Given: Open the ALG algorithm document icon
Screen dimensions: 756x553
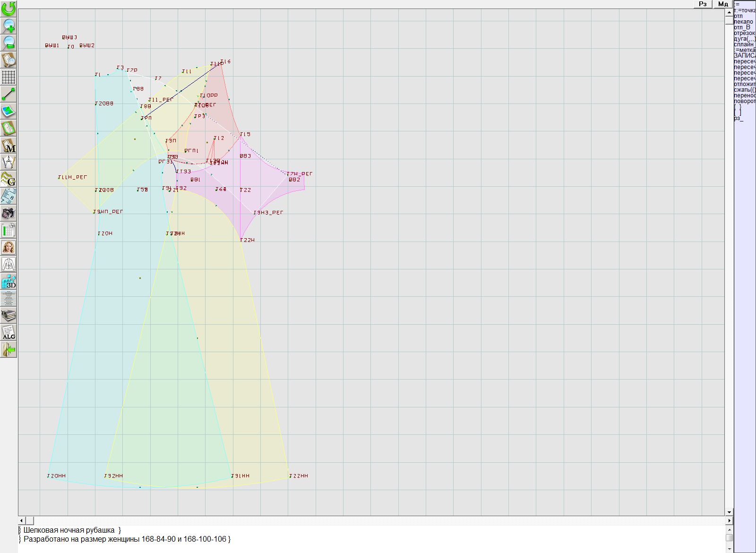Looking at the screenshot, I should (9, 332).
